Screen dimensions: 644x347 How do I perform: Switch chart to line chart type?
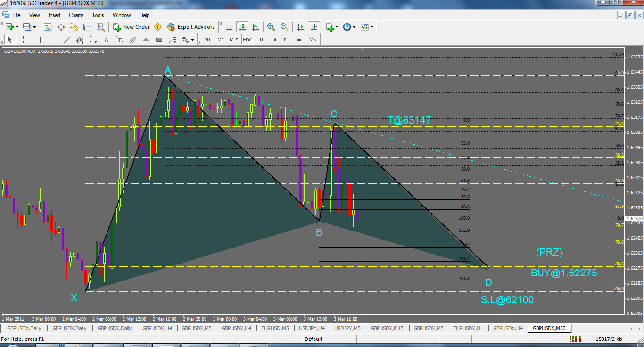[256, 27]
